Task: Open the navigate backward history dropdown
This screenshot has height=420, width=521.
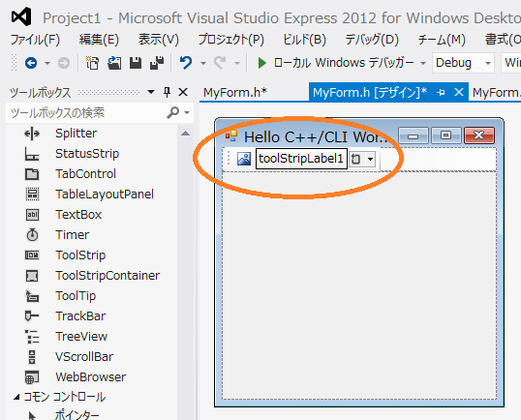Action: (x=47, y=63)
